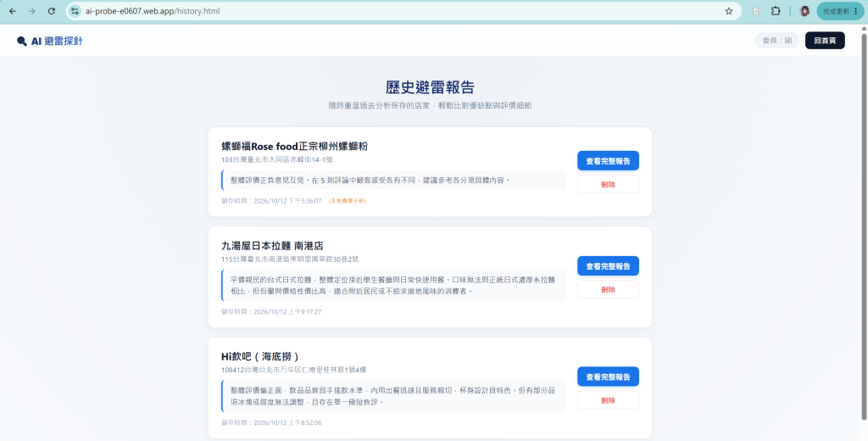Screen dimensions: 868x441
Task: Delete the 螺螄福Rose food report
Action: 608,185
